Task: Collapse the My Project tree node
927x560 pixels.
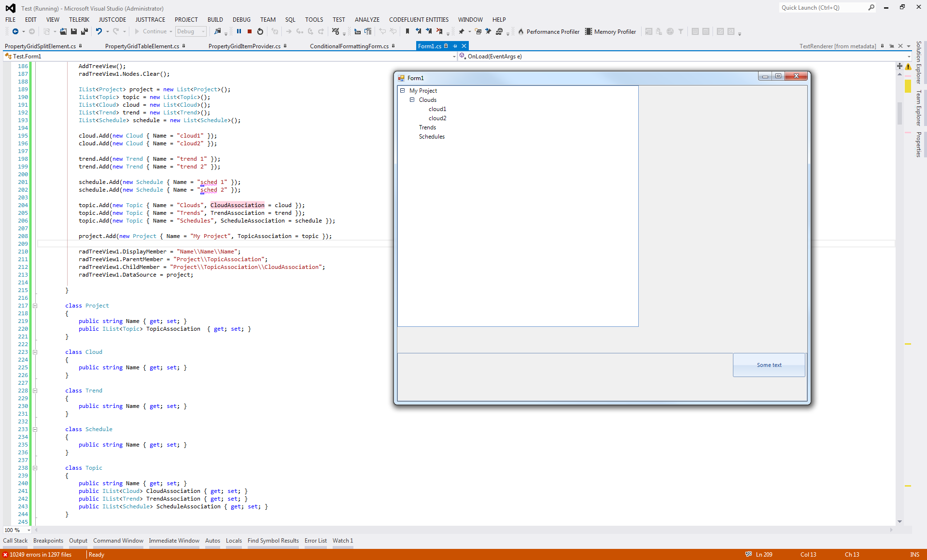Action: (402, 91)
